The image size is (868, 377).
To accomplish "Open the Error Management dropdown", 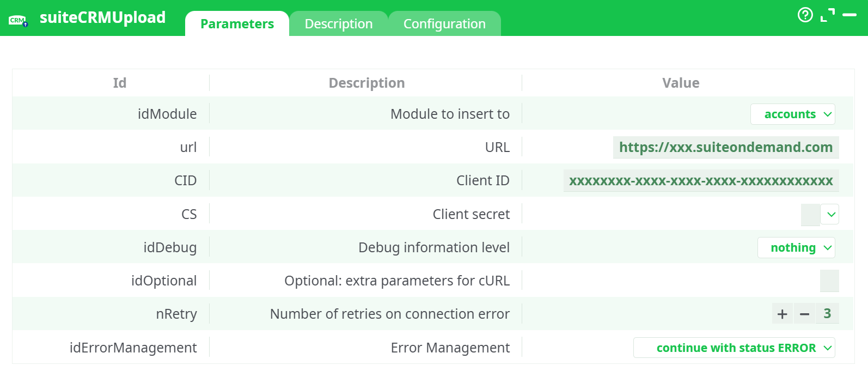I will tap(734, 348).
